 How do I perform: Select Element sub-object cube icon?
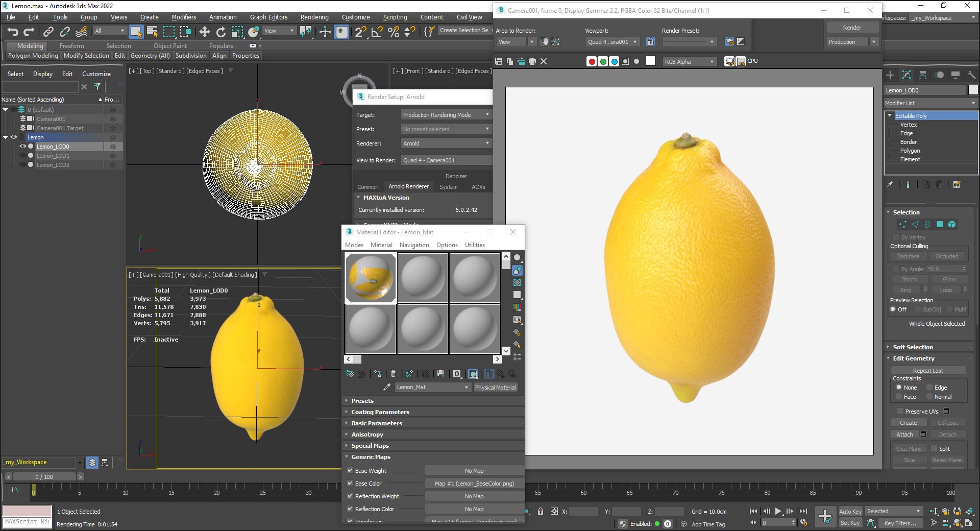pyautogui.click(x=951, y=224)
